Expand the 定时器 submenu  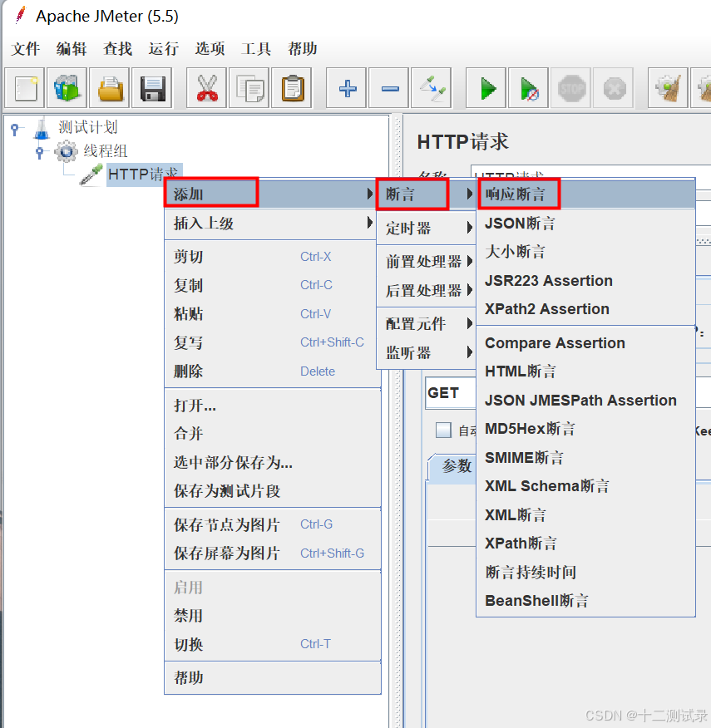426,228
